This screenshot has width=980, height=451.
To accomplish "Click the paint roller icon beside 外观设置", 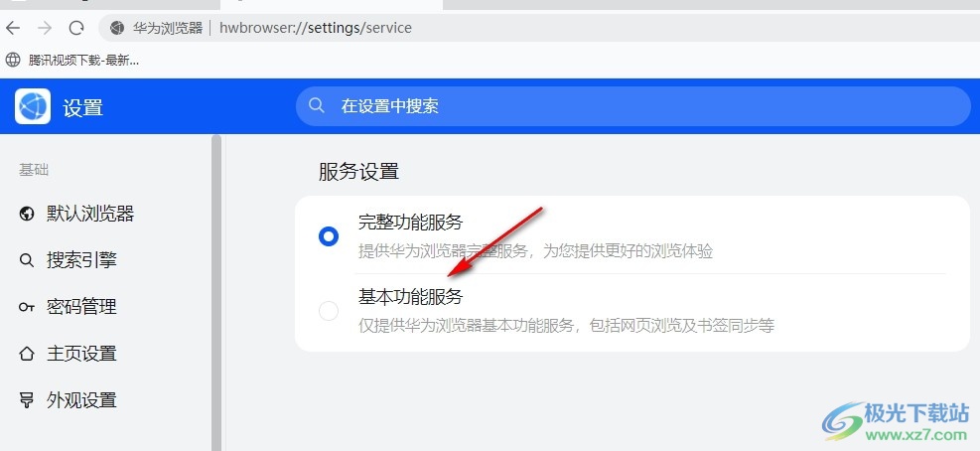I will coord(26,399).
